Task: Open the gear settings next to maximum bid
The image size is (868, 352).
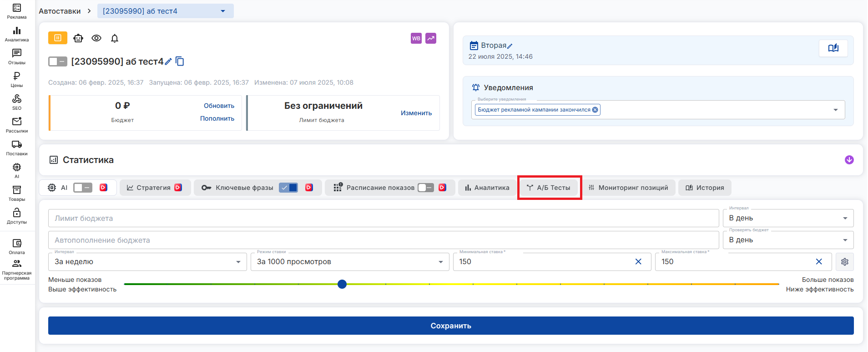Action: coord(845,262)
